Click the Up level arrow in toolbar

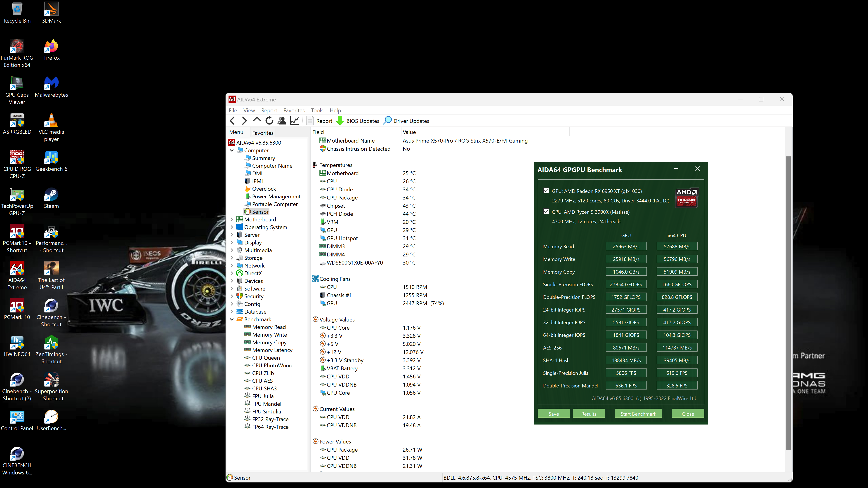coord(257,120)
